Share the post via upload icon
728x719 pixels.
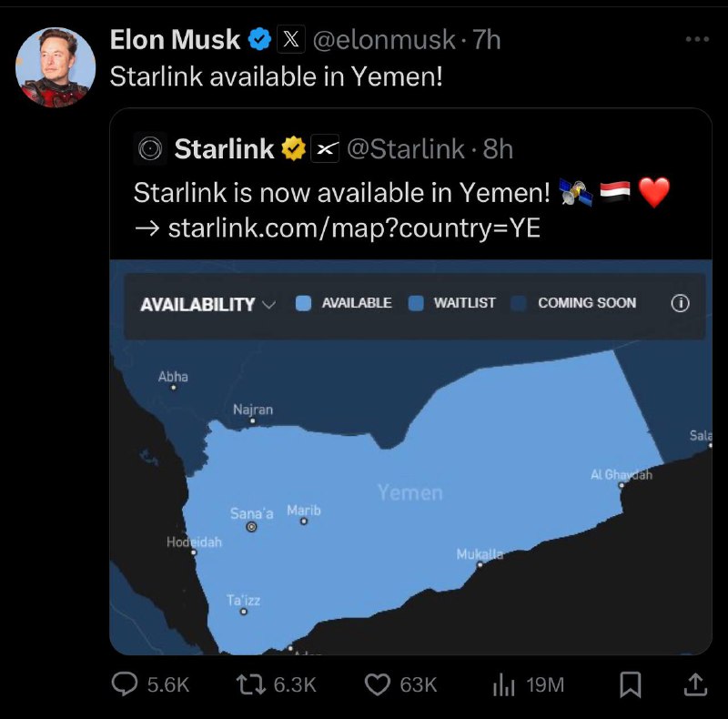695,684
